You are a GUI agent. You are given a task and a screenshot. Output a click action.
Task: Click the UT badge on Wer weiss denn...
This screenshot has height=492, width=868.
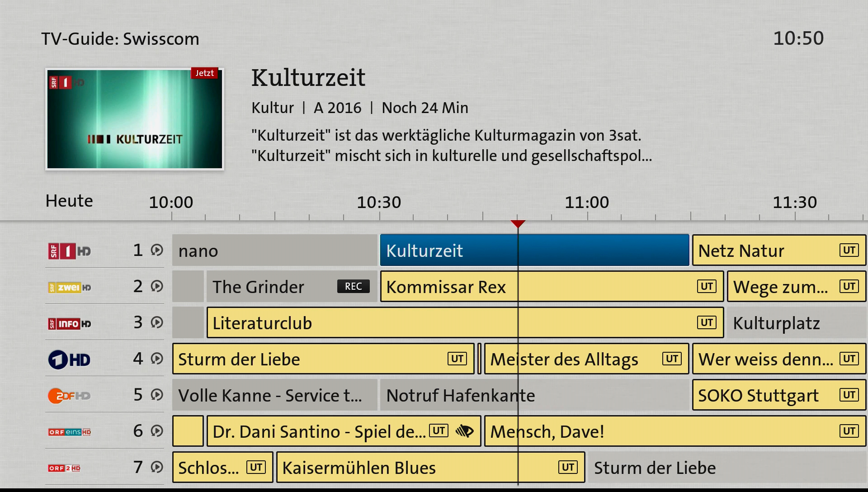click(849, 359)
